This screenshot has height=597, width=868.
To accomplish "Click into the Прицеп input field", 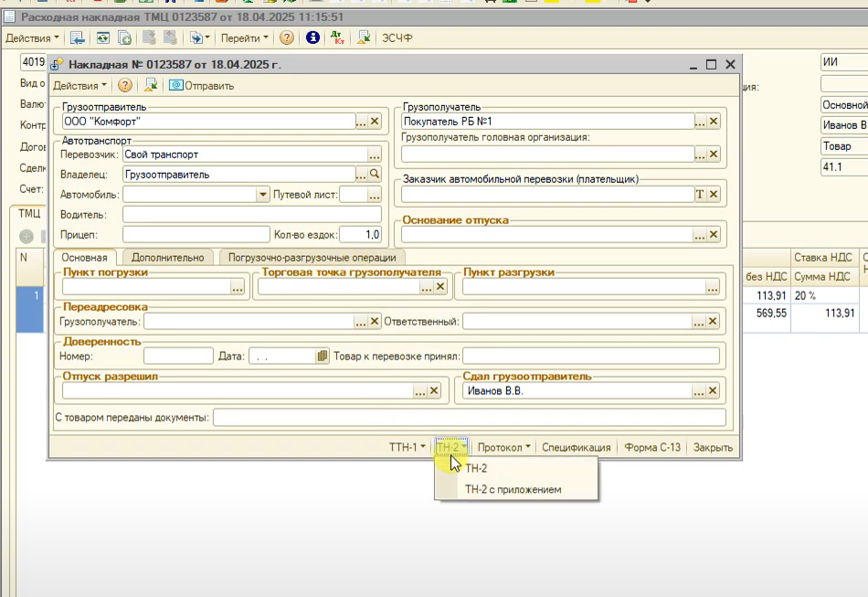I will pyautogui.click(x=196, y=235).
